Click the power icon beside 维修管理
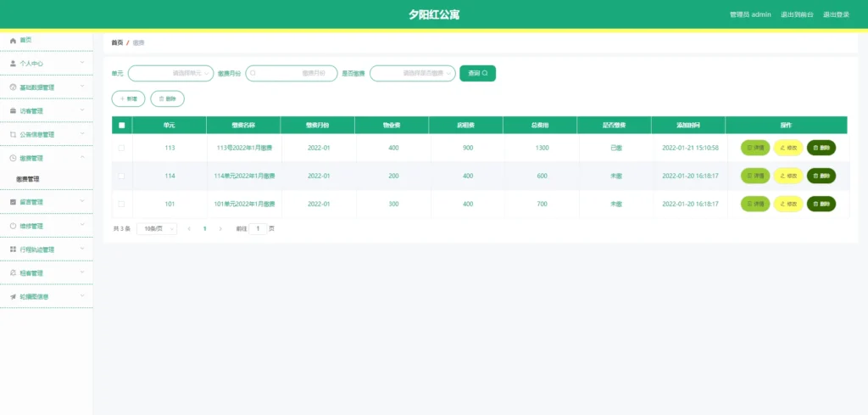This screenshot has width=868, height=415. click(13, 227)
